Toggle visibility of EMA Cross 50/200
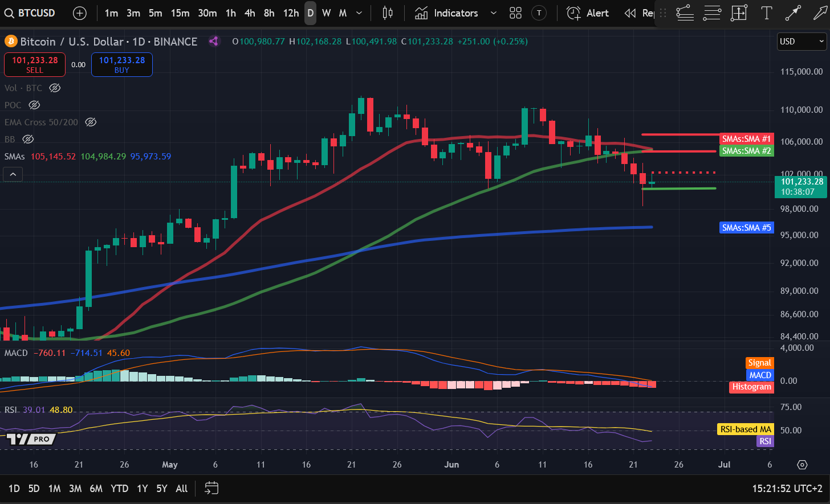 (x=90, y=122)
